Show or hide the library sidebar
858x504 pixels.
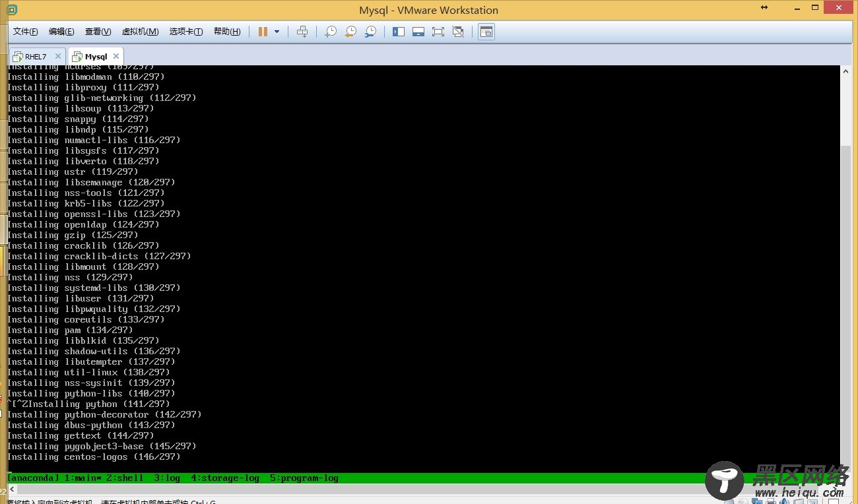coord(399,32)
